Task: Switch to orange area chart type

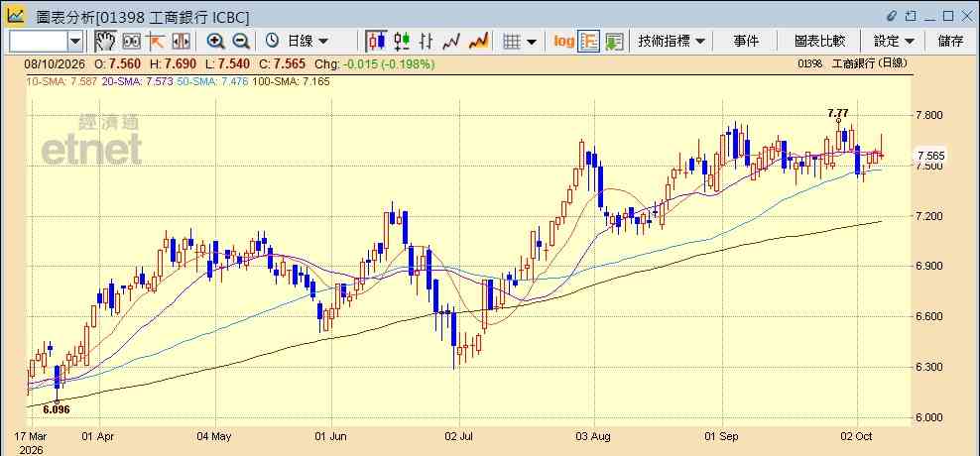Action: tap(478, 42)
